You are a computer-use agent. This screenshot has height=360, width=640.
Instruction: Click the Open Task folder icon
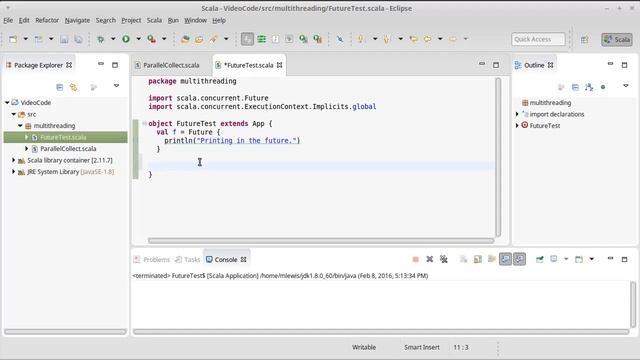(199, 39)
